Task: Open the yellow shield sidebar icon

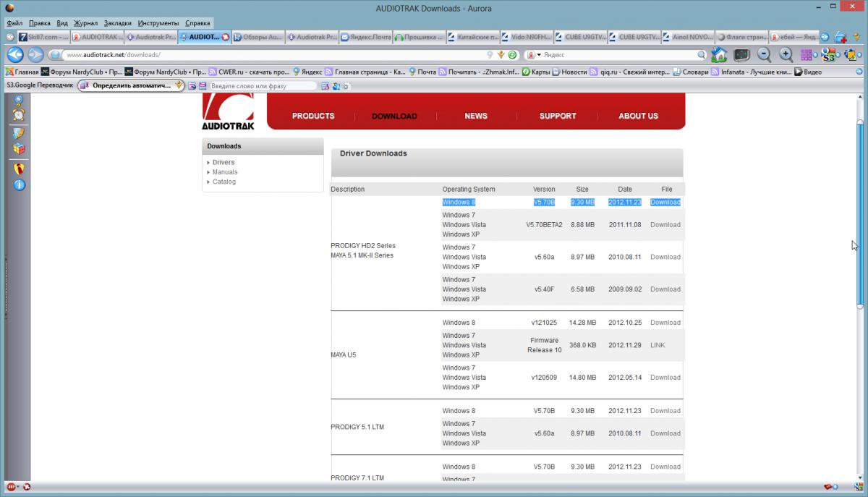Action: click(19, 169)
